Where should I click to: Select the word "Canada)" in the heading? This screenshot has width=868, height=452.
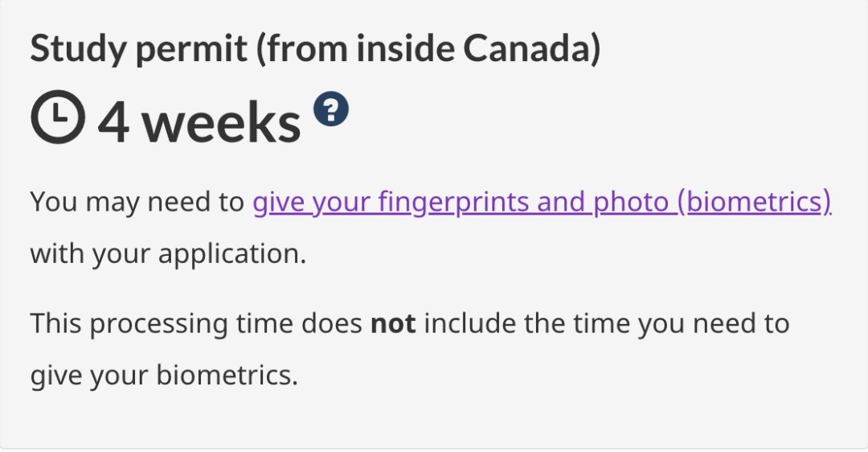(x=532, y=48)
